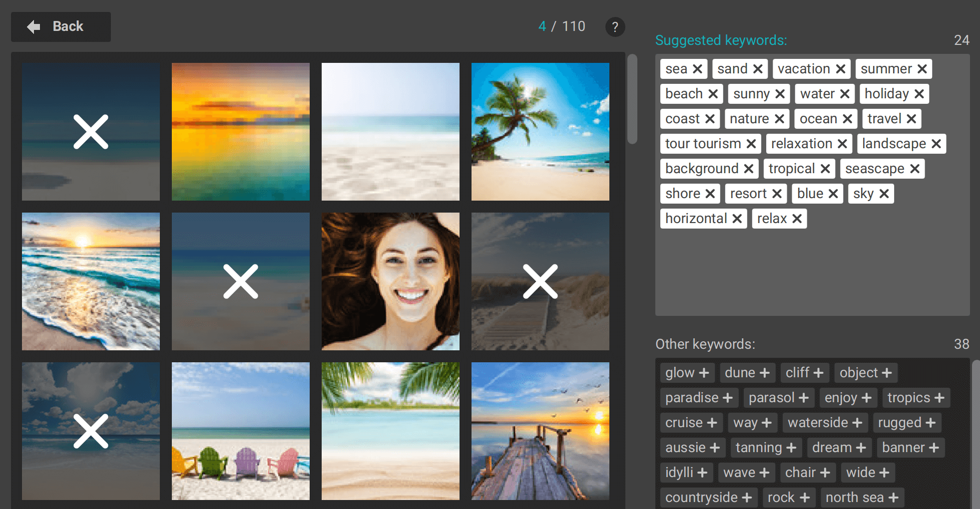Image resolution: width=980 pixels, height=509 pixels.
Task: Remove the 'sea' keyword via its X
Action: tap(697, 69)
